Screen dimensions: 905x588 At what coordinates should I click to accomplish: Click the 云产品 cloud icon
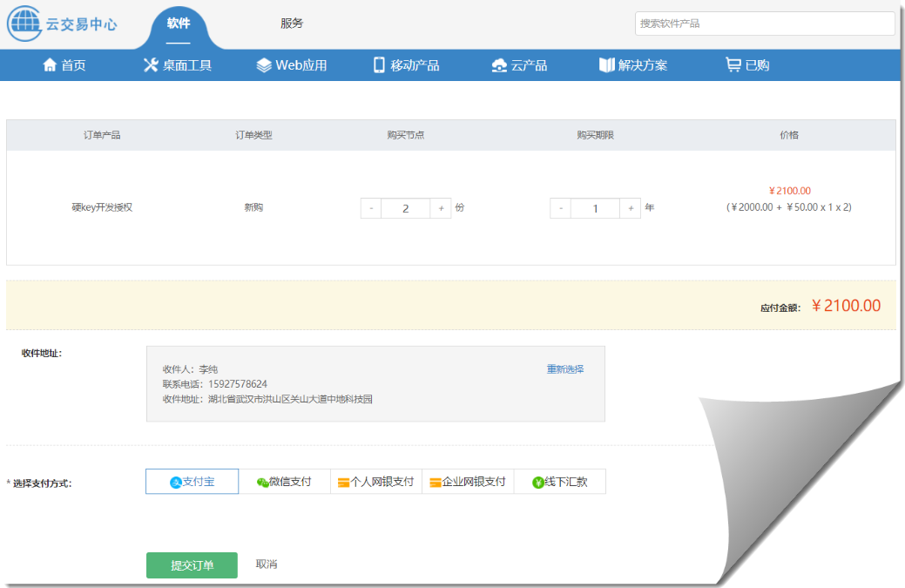click(499, 65)
